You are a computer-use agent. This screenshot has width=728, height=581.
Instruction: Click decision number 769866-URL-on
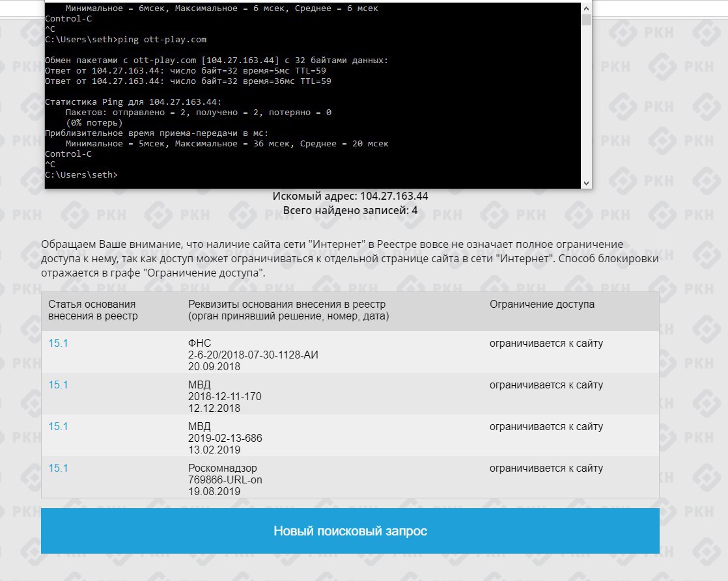pyautogui.click(x=225, y=480)
